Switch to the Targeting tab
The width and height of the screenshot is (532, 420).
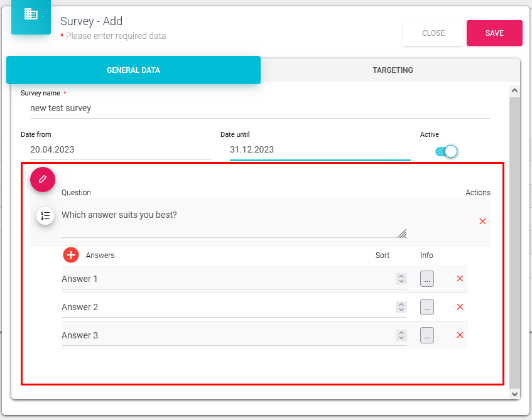coord(393,70)
